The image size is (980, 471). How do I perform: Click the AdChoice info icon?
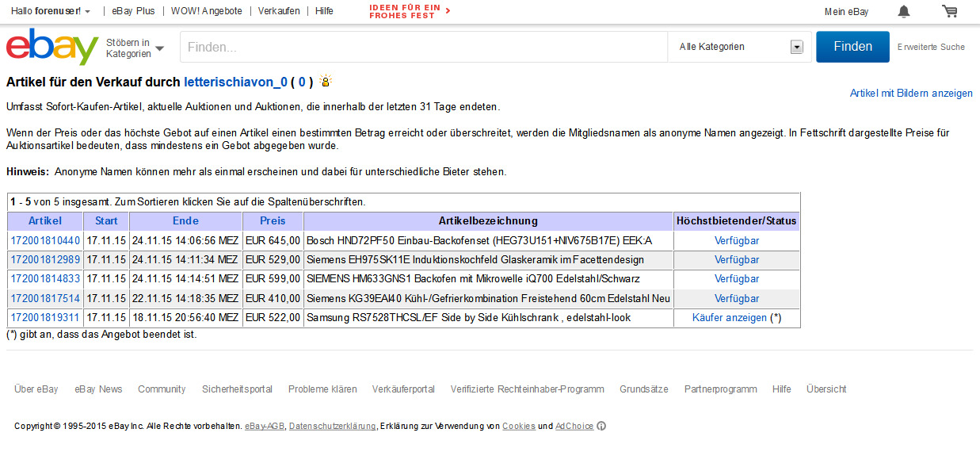pyautogui.click(x=601, y=427)
